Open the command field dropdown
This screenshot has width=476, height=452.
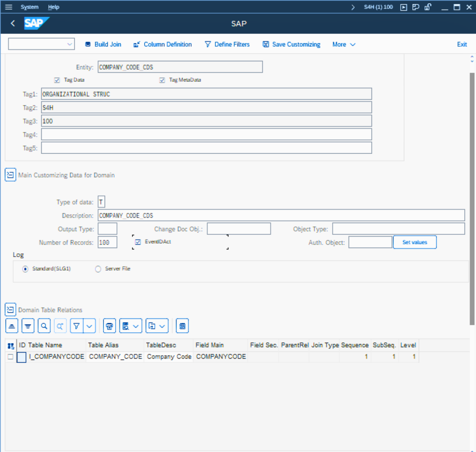[x=69, y=44]
